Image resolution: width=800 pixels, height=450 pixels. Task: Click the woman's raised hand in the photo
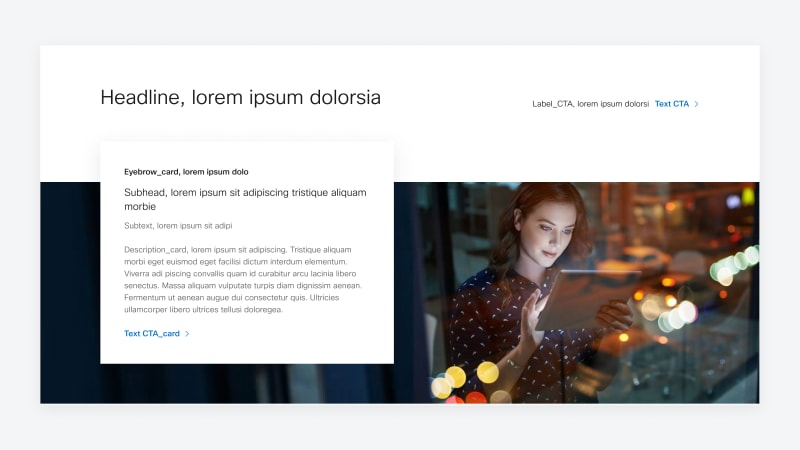(x=534, y=310)
